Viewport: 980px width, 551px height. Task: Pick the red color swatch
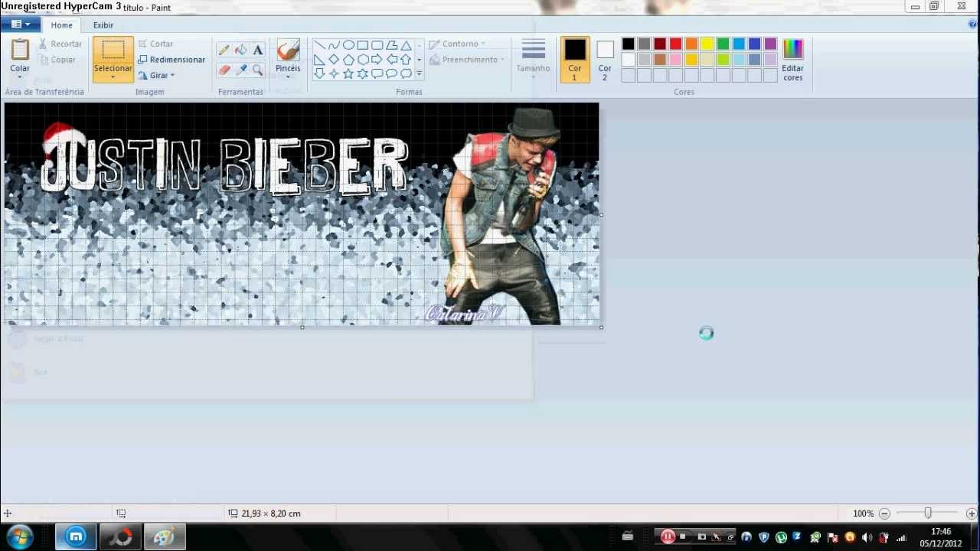(x=676, y=44)
